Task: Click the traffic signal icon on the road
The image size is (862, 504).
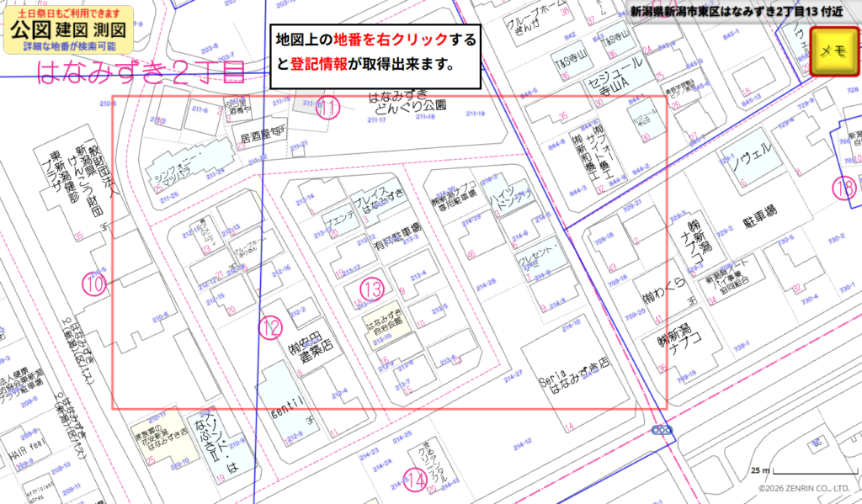Action: tap(664, 431)
